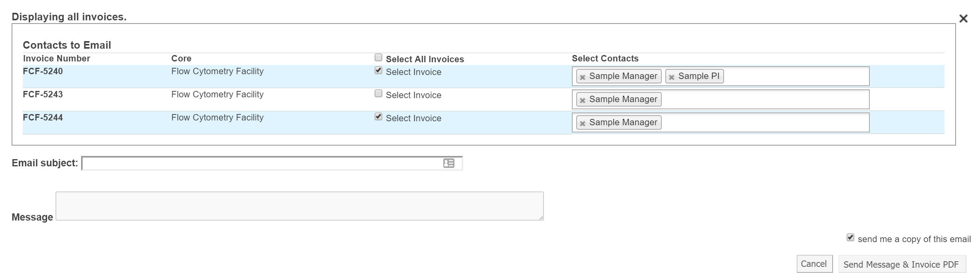
Task: Focus the Email subject input field
Action: pyautogui.click(x=262, y=164)
